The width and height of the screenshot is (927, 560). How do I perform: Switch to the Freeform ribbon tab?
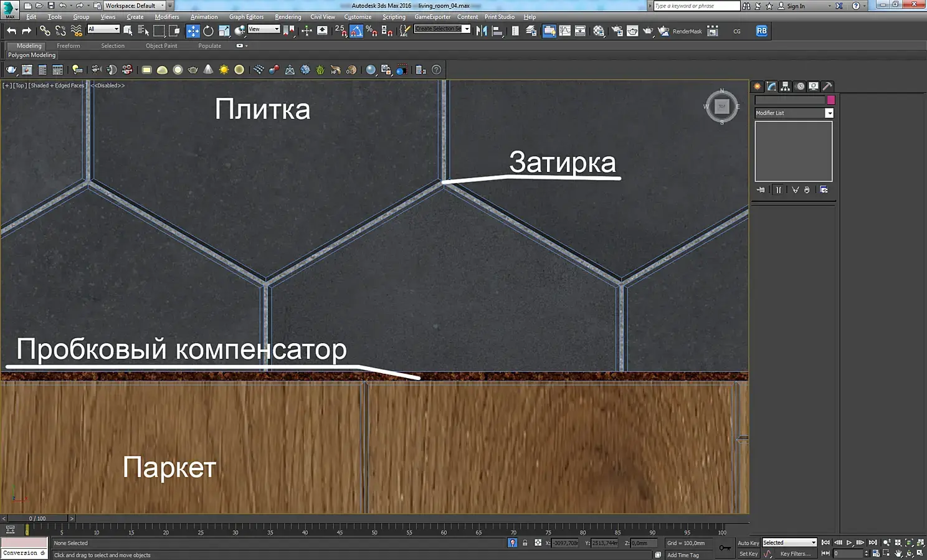point(69,45)
